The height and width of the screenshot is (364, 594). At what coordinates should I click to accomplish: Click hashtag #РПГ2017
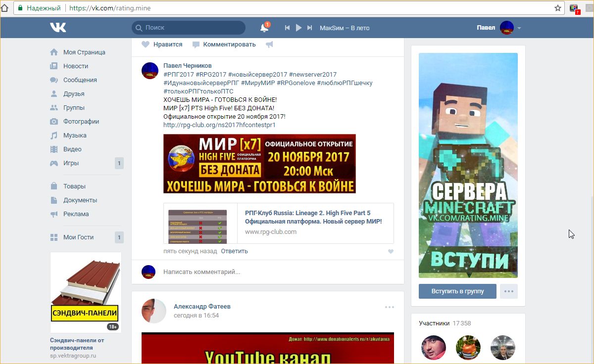178,74
